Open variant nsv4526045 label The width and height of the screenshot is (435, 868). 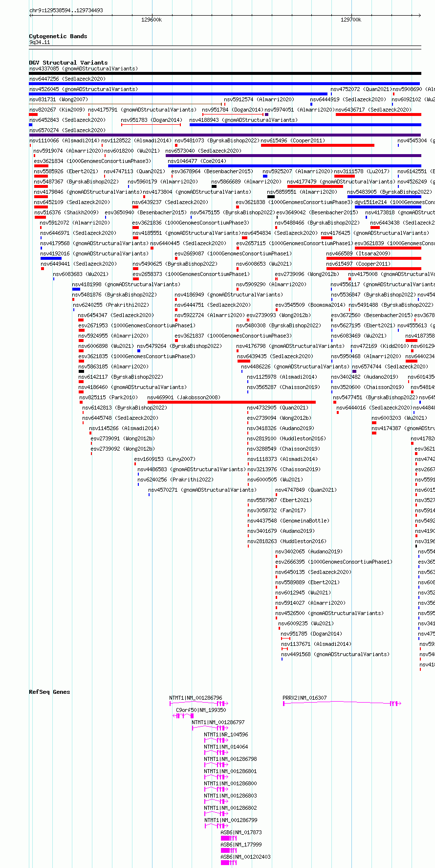tap(84, 89)
